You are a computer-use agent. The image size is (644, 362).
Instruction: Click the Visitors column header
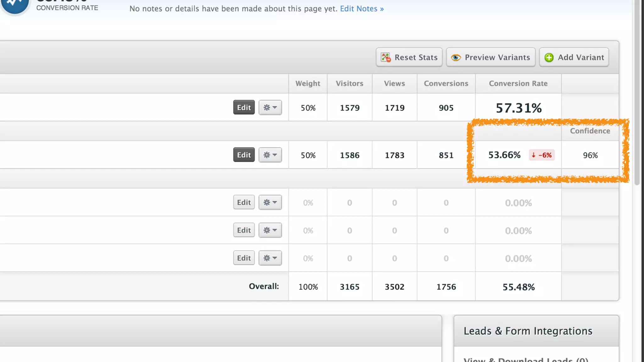[349, 84]
